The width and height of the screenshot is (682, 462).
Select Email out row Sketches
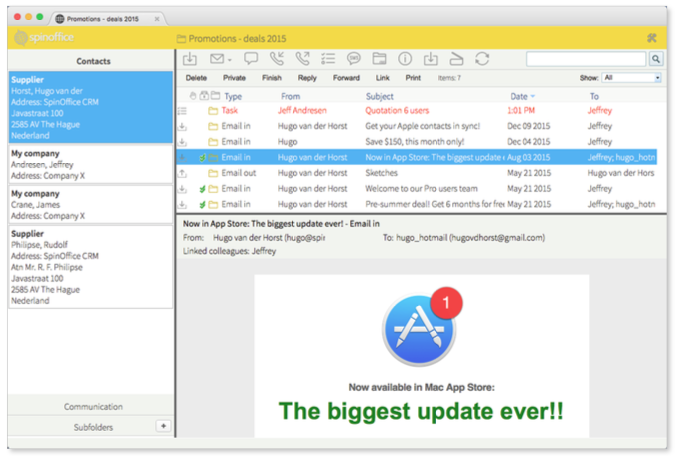[x=417, y=173]
